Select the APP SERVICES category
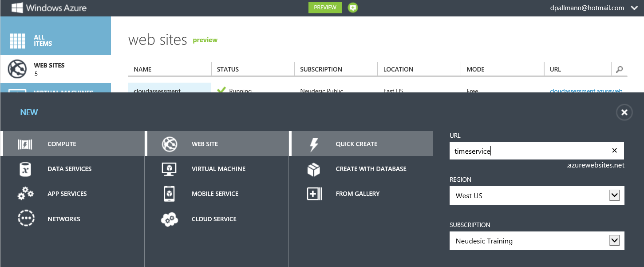The image size is (644, 267). click(x=72, y=194)
